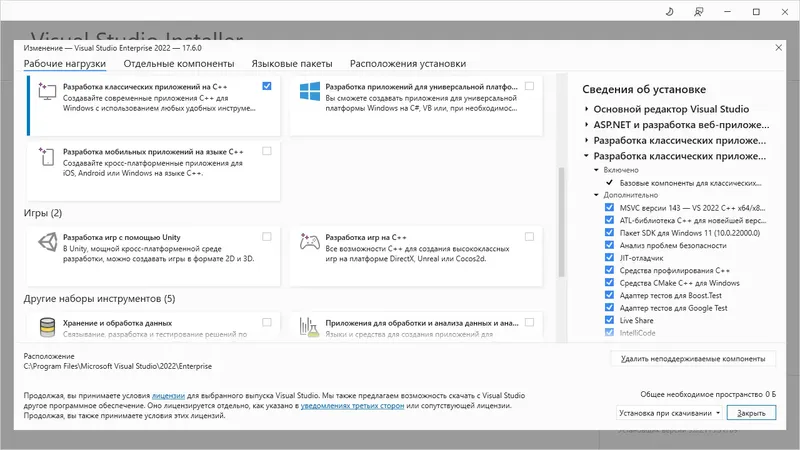Click the C++ game development icon
The width and height of the screenshot is (800, 450).
tap(309, 243)
